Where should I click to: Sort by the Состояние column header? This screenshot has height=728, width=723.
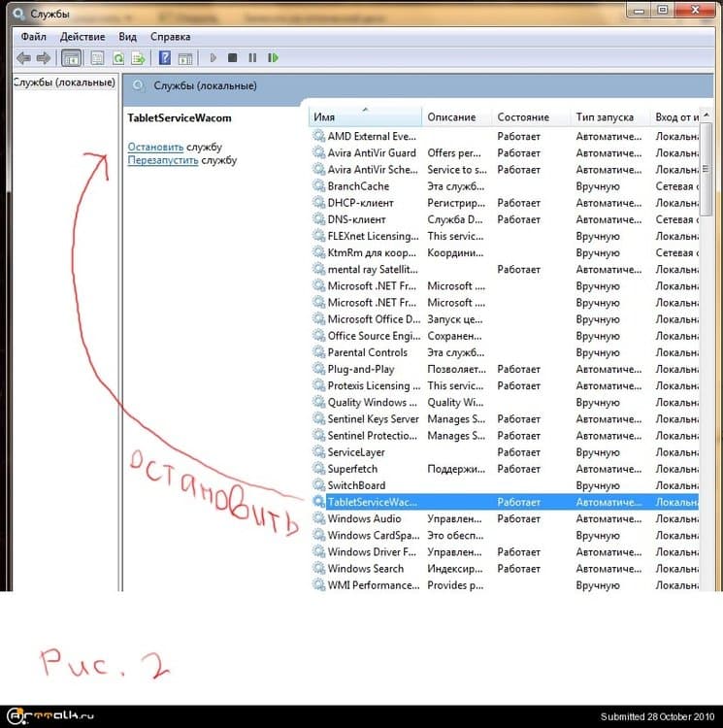523,117
